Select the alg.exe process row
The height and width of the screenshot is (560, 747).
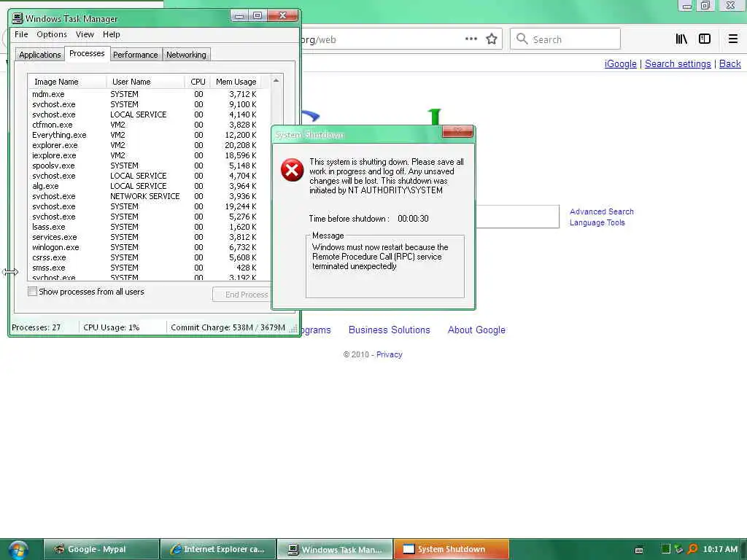[x=149, y=186]
